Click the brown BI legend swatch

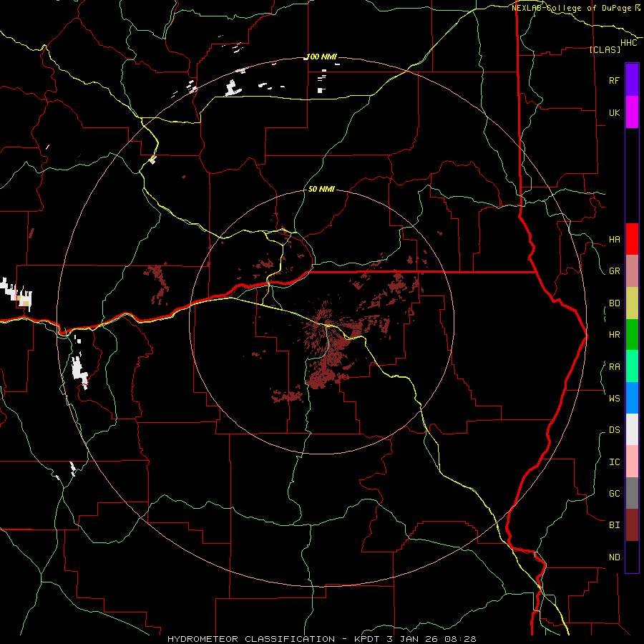click(632, 525)
